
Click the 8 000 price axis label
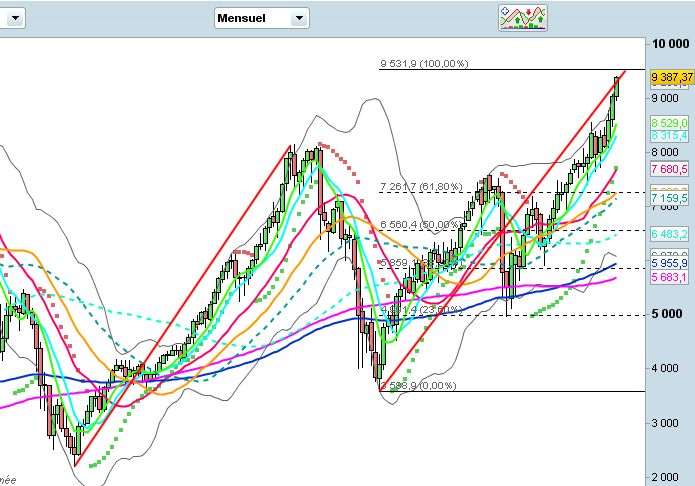pyautogui.click(x=665, y=152)
